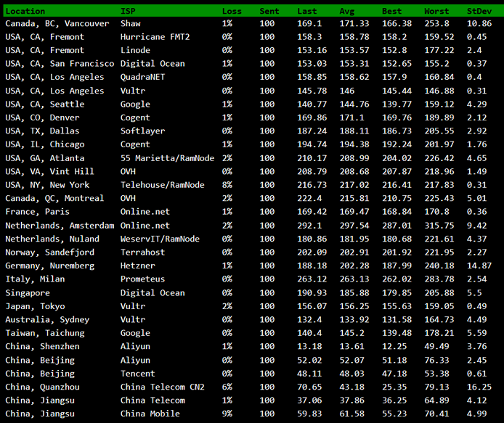
Task: Select the China, Shenzhen location
Action: coord(42,346)
